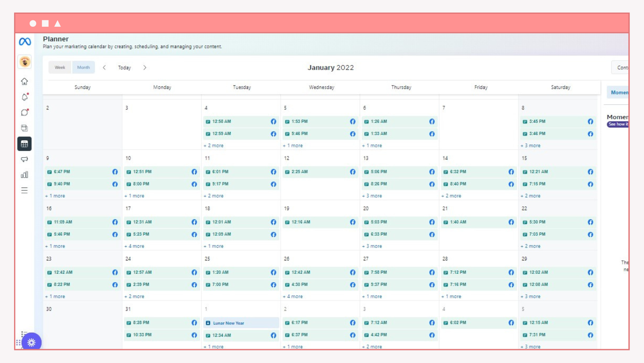This screenshot has width=644, height=363.
Task: Open the 12:16 AM post on January 19
Action: (320, 222)
